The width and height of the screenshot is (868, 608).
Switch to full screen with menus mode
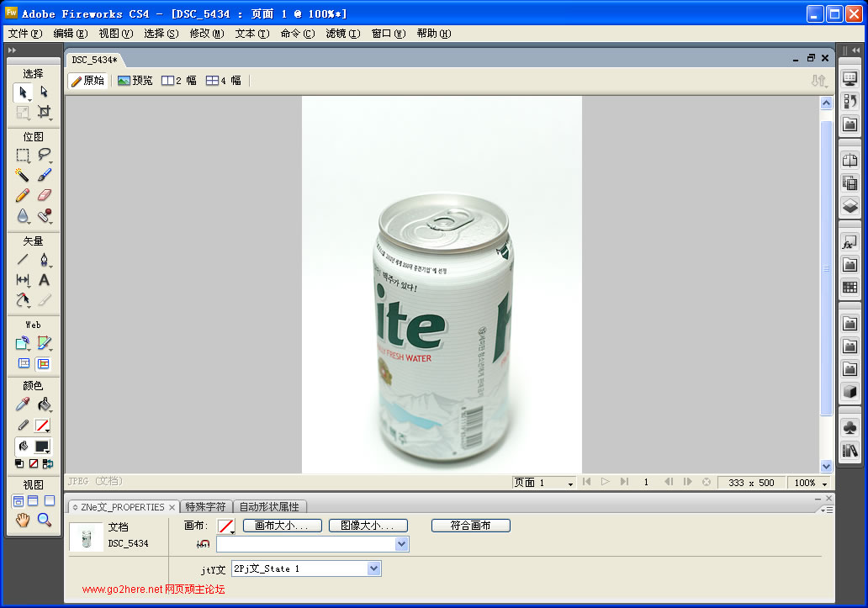pyautogui.click(x=33, y=501)
